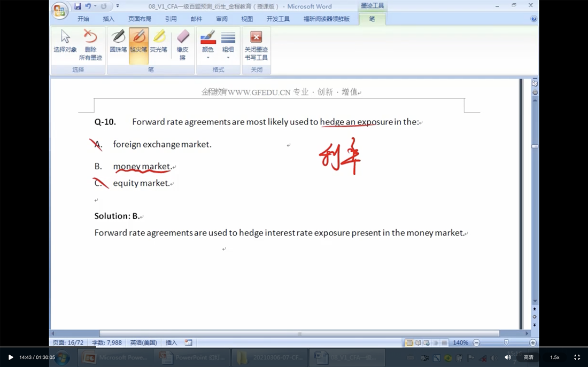Open the 审阅 ribbon tab
This screenshot has width=588, height=367.
pyautogui.click(x=222, y=19)
